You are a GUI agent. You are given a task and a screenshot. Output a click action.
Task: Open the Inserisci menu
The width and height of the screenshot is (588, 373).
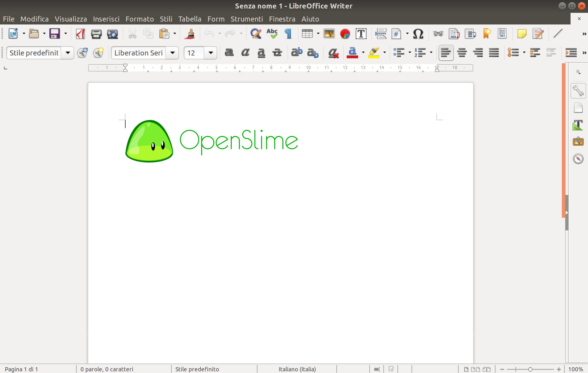(x=106, y=19)
